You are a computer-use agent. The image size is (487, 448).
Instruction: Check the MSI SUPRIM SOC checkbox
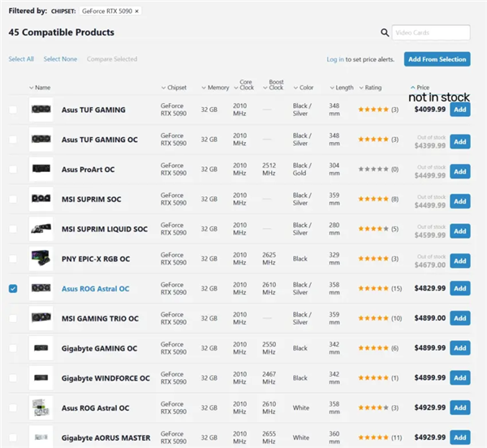(x=13, y=199)
